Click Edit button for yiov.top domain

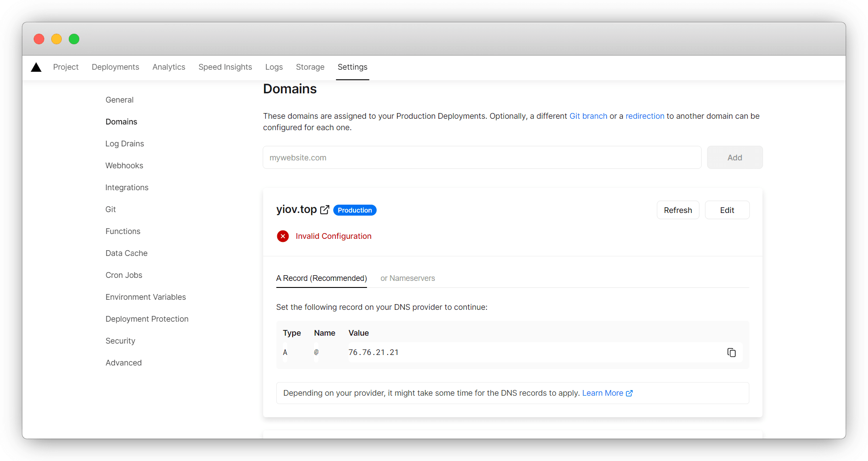click(727, 210)
